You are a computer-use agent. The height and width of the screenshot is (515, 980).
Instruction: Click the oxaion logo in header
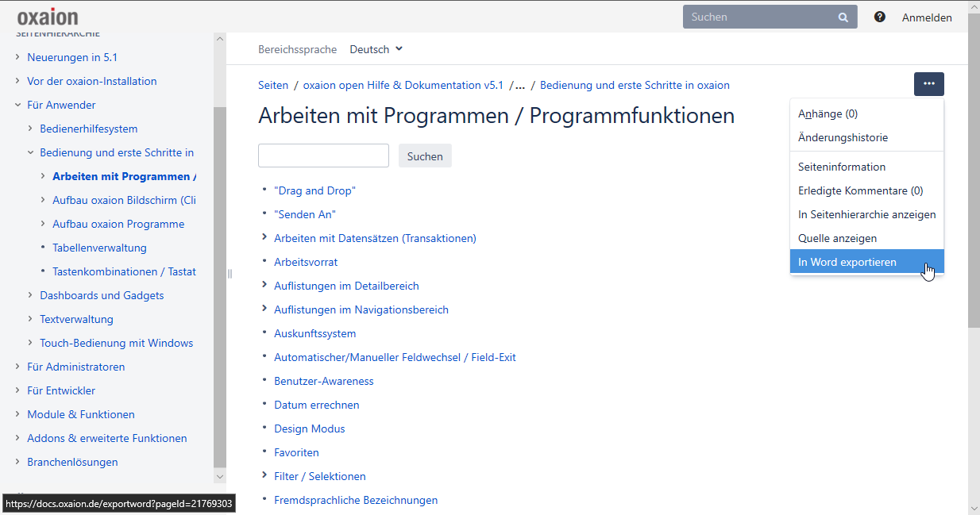pos(48,17)
